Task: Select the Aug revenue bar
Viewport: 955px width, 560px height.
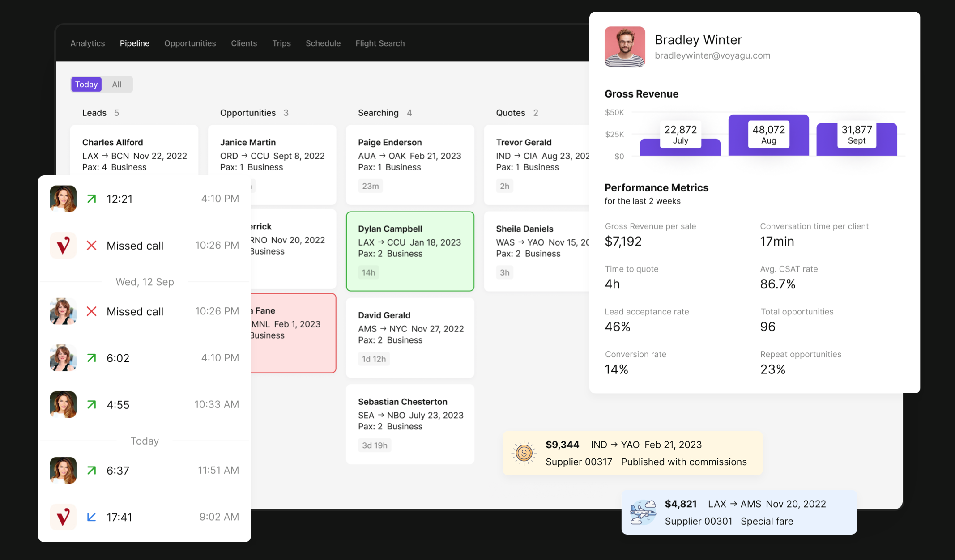Action: click(x=768, y=135)
